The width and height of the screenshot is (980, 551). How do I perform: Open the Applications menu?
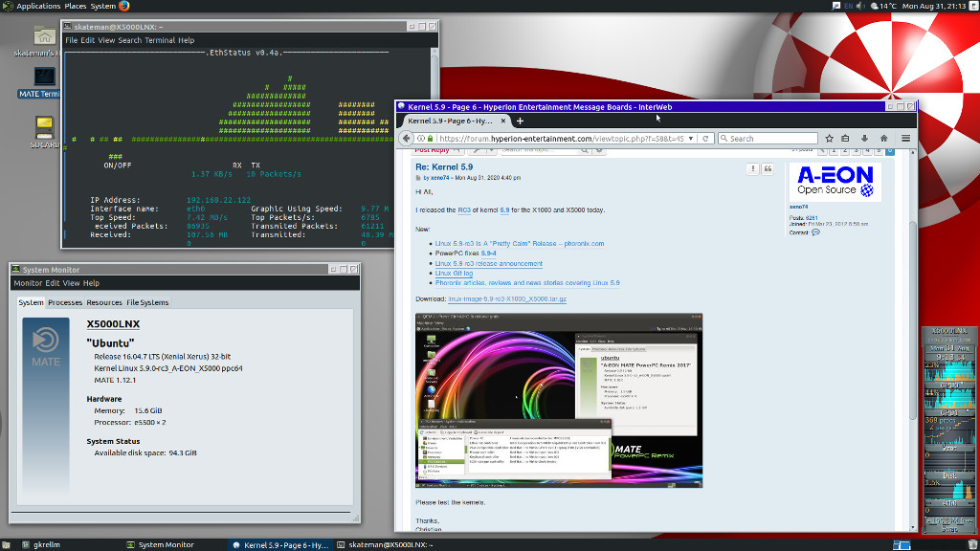(x=38, y=6)
